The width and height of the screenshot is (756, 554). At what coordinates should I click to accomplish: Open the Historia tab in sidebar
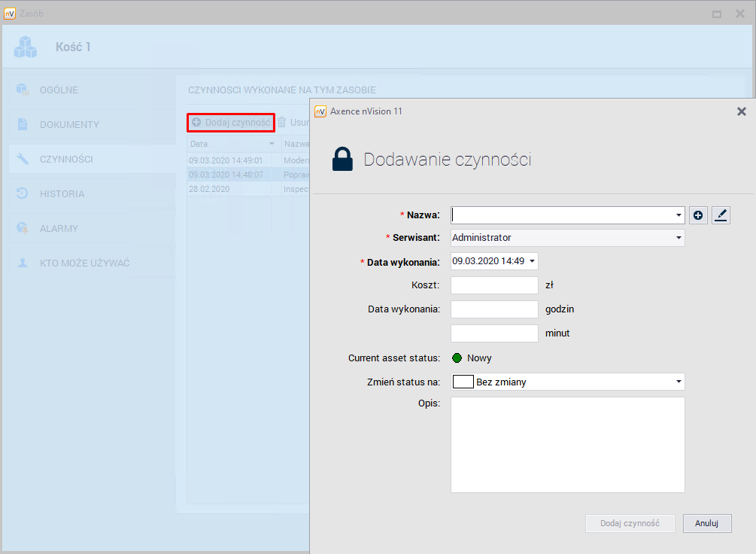click(62, 194)
